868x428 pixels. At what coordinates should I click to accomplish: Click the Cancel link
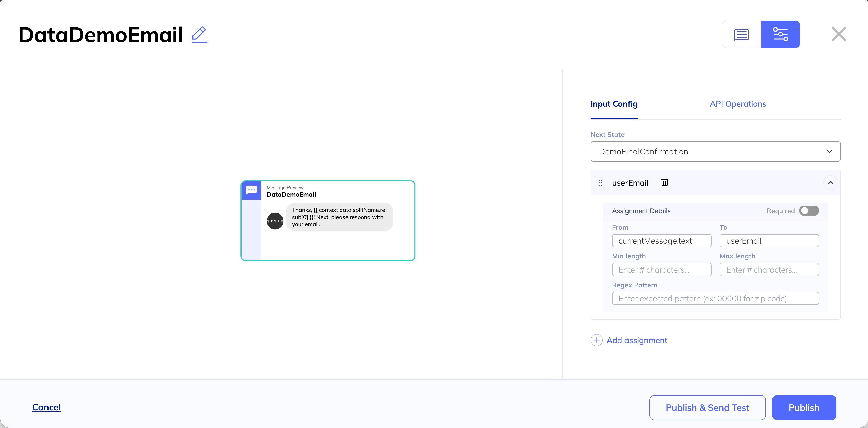pos(46,407)
